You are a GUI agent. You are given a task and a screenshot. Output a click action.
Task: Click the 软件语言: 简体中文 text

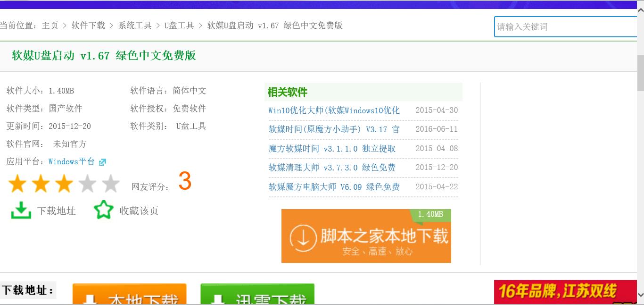point(168,91)
